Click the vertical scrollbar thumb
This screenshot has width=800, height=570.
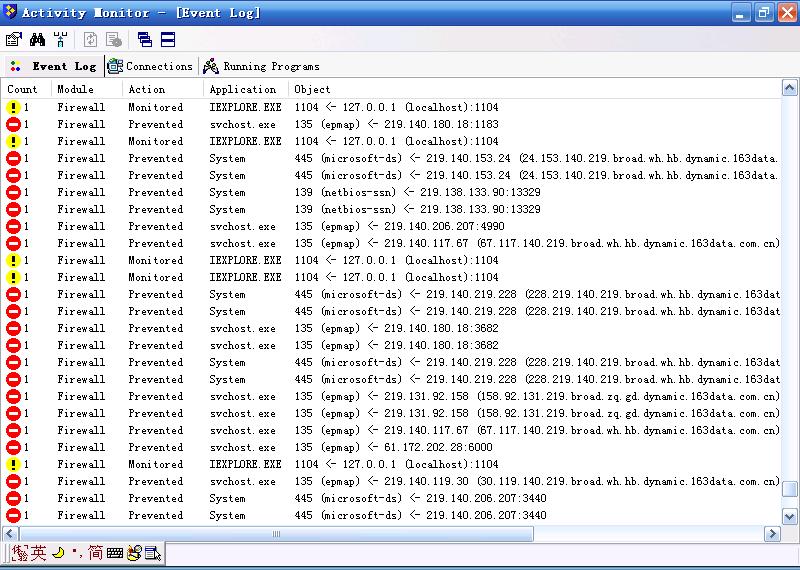[x=789, y=489]
